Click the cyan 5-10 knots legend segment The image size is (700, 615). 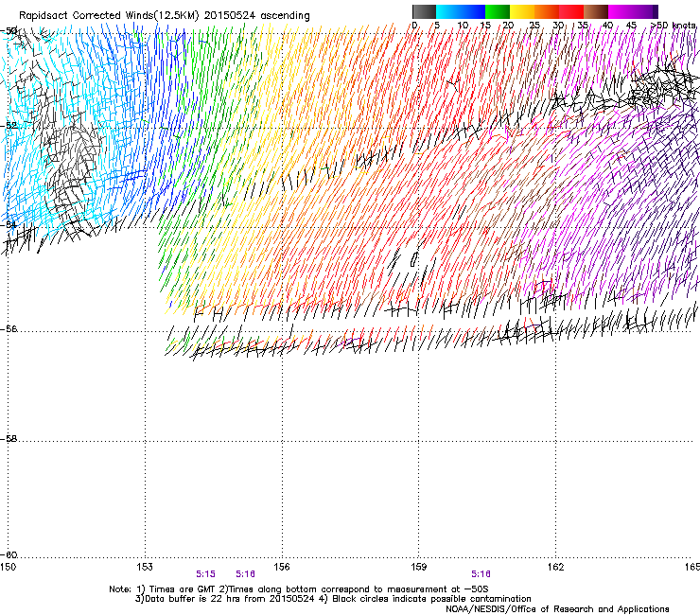point(448,11)
